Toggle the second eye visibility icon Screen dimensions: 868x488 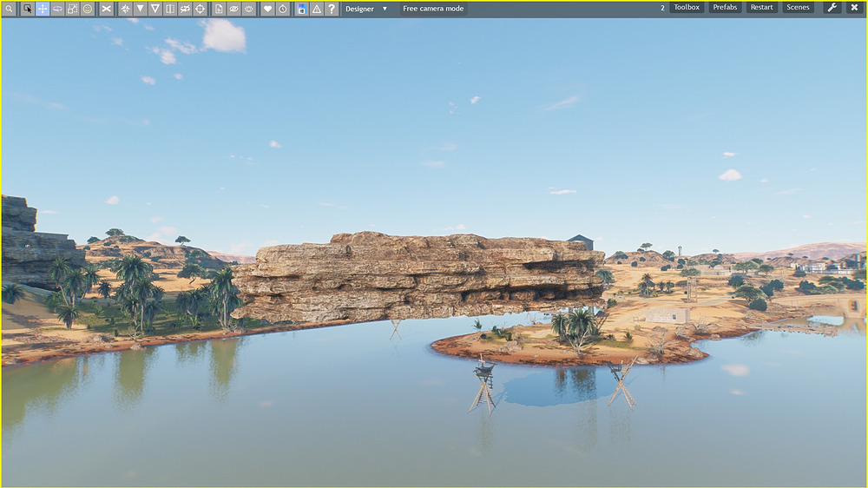(x=249, y=9)
